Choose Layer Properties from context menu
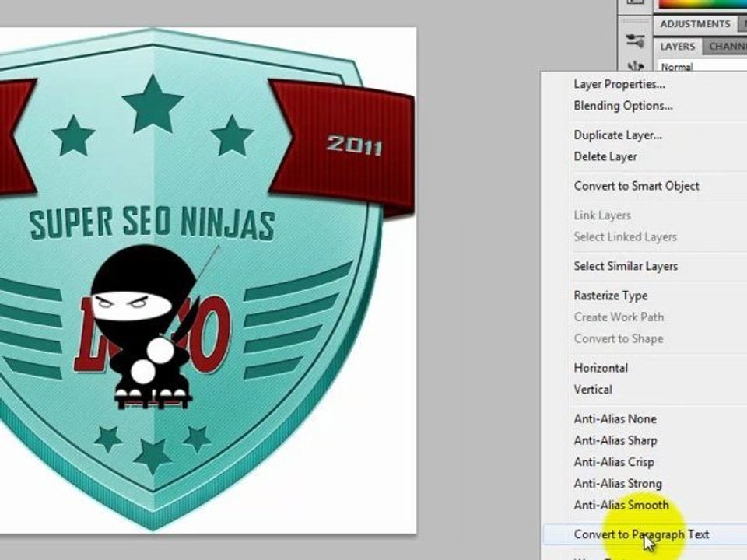Image resolution: width=747 pixels, height=560 pixels. coord(619,84)
